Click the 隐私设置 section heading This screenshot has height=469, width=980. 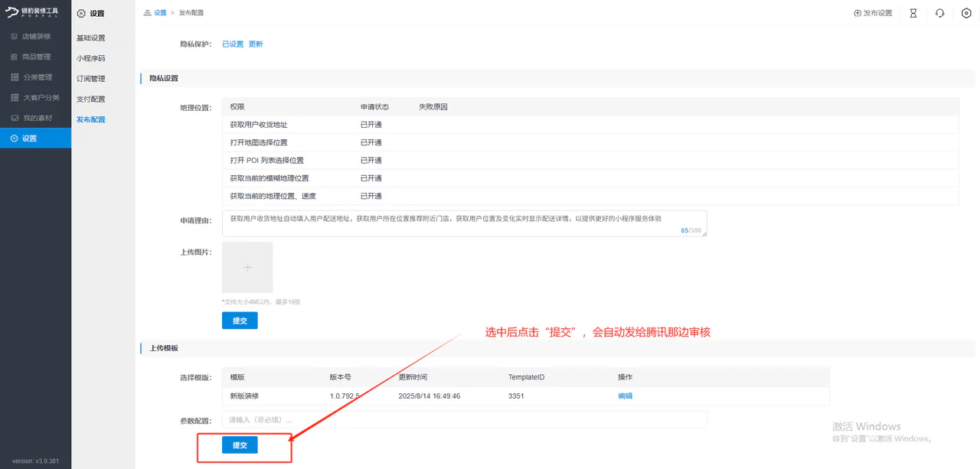[164, 78]
